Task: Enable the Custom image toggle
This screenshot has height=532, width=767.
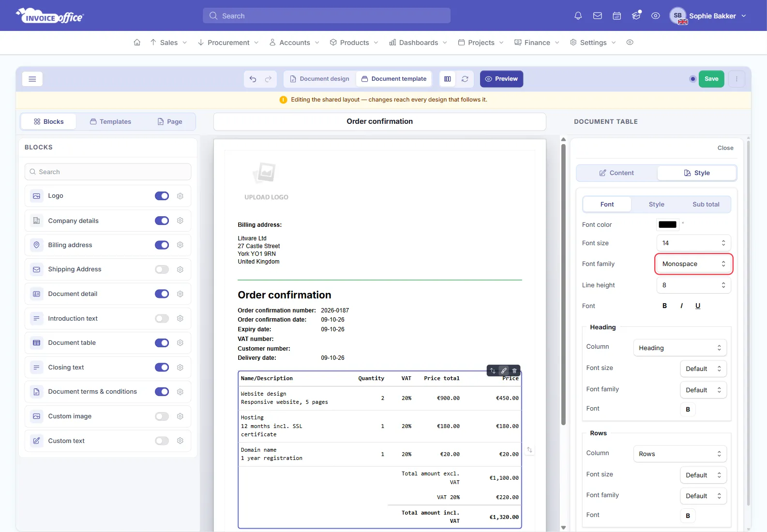Action: [162, 416]
